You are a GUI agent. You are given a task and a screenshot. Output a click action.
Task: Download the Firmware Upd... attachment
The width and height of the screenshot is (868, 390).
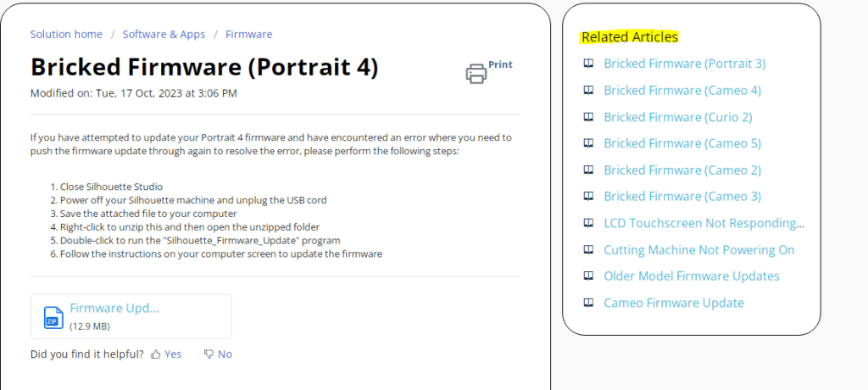[x=114, y=309]
